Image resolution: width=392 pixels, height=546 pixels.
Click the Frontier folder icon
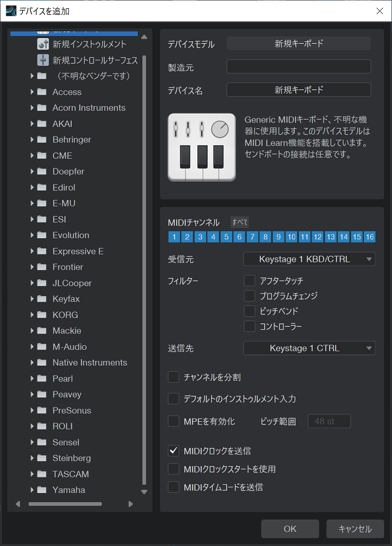tap(42, 267)
